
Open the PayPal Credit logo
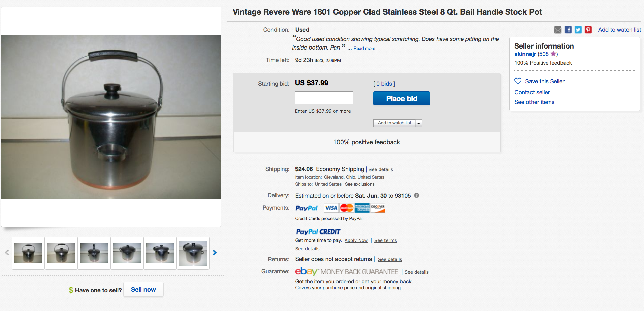[x=318, y=231]
